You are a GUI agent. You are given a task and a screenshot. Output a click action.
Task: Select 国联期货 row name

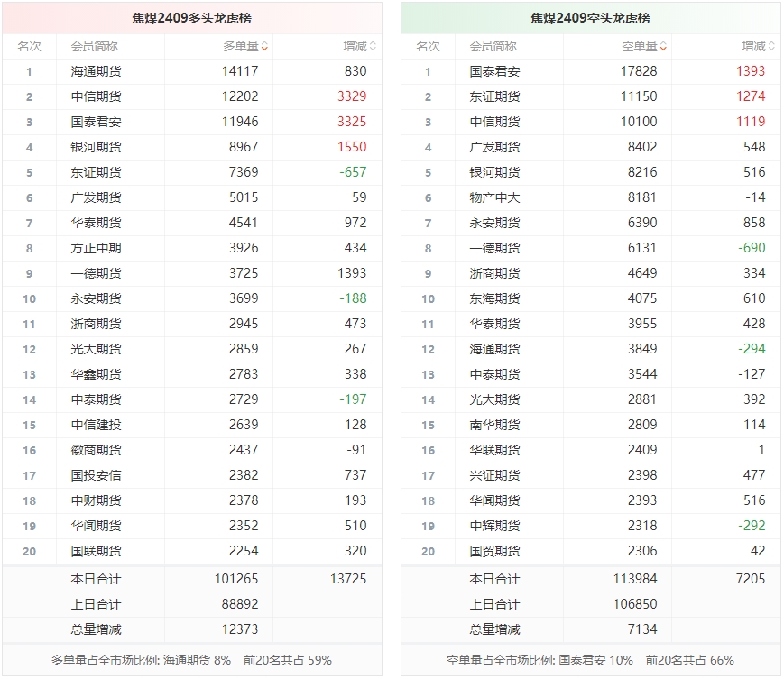pos(96,551)
